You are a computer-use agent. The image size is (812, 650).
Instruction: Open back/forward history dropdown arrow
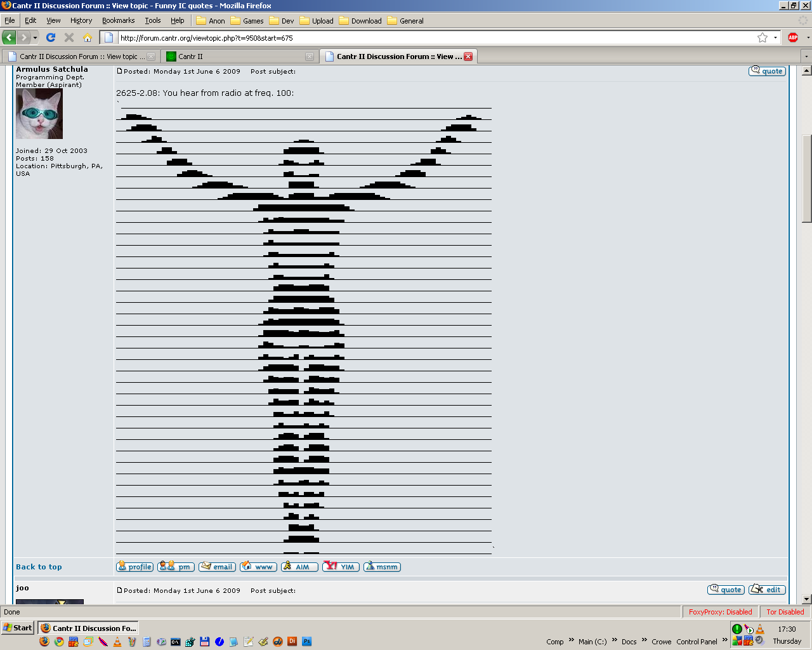click(x=35, y=38)
